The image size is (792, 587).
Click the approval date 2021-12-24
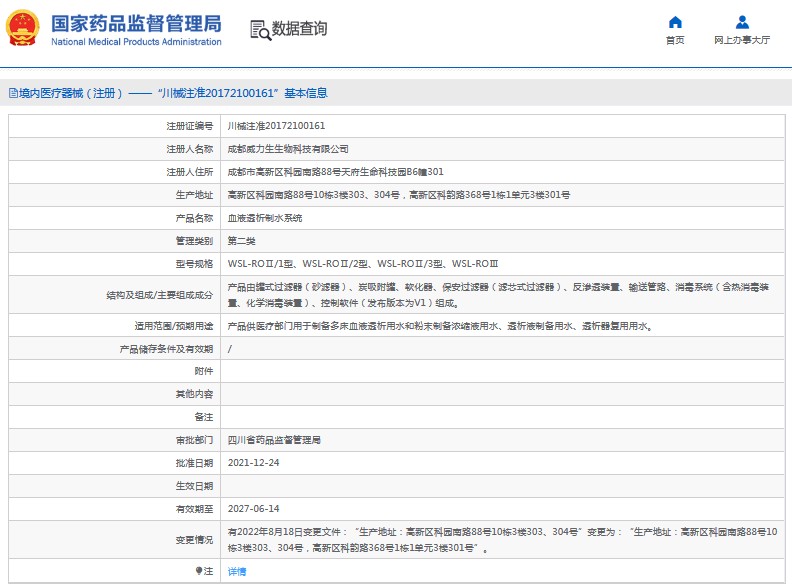[x=254, y=463]
